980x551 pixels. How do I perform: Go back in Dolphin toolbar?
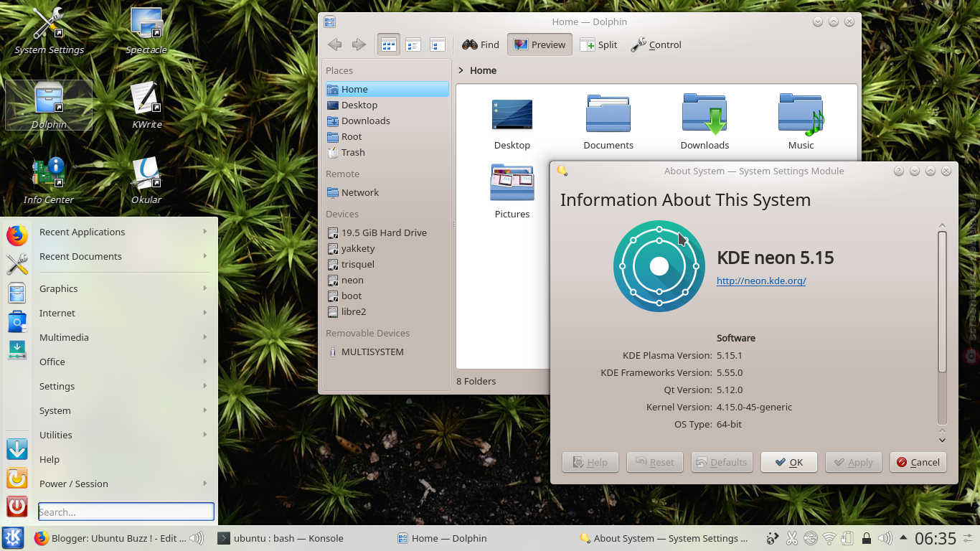334,44
